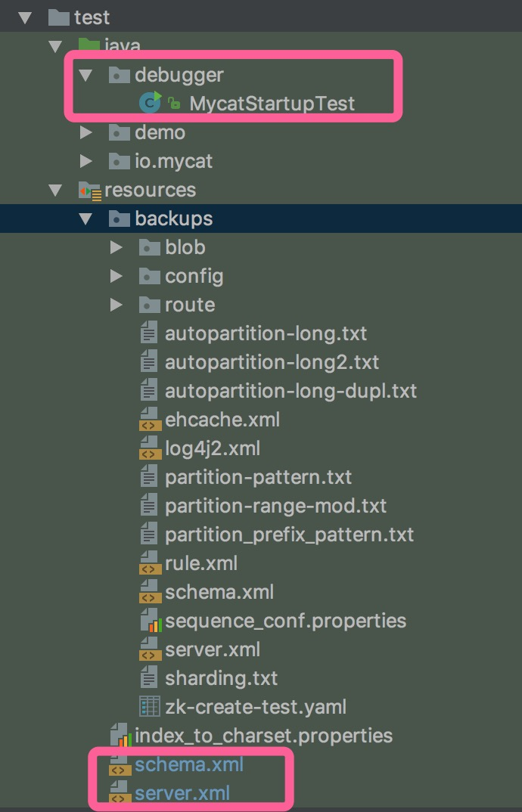Select log4j2.xml in backups

click(212, 448)
